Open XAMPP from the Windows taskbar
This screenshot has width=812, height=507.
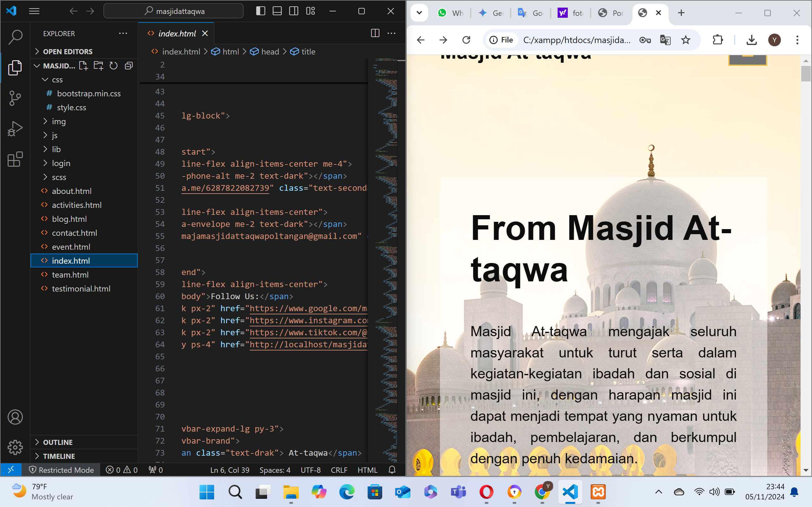[x=598, y=492]
